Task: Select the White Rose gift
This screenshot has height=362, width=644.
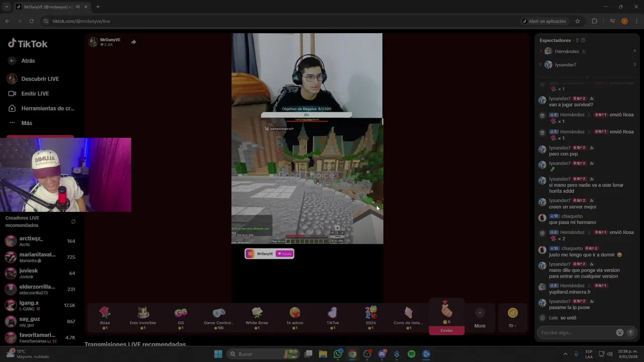Action: (257, 318)
